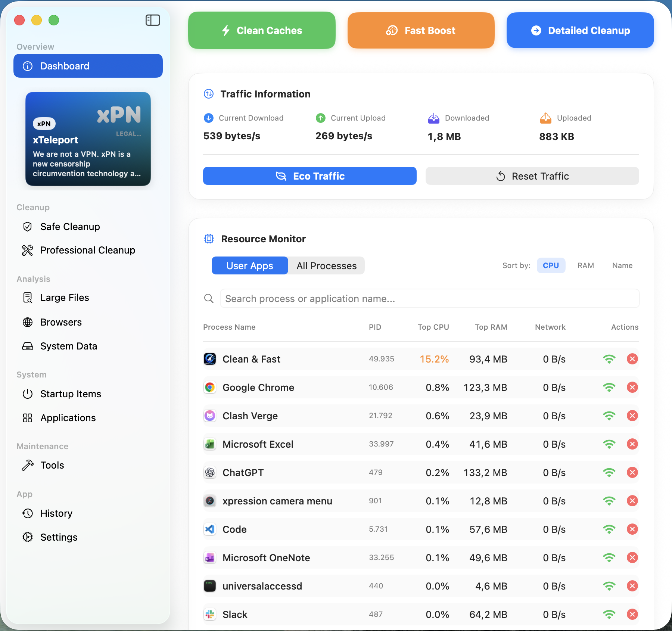This screenshot has width=672, height=631.
Task: Terminate the Code process
Action: click(632, 529)
